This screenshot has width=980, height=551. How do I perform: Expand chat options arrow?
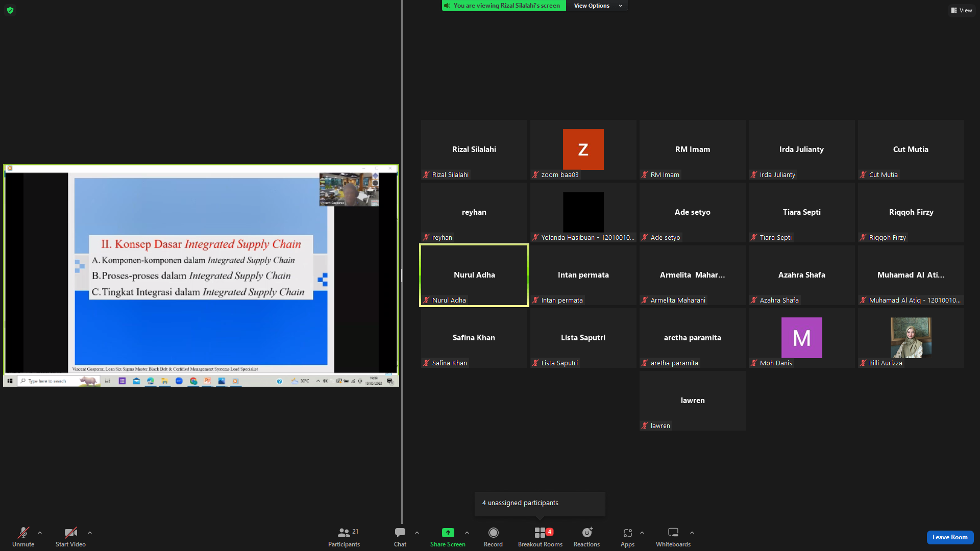(417, 533)
